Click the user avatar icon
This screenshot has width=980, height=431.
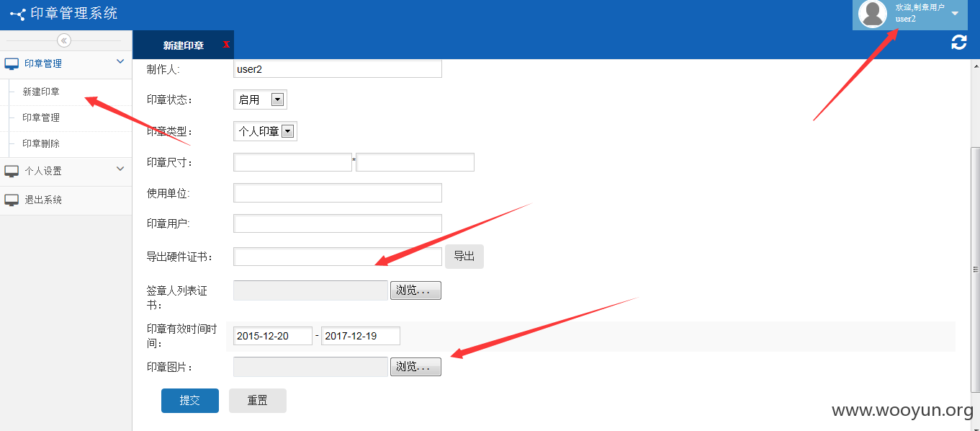tap(873, 14)
